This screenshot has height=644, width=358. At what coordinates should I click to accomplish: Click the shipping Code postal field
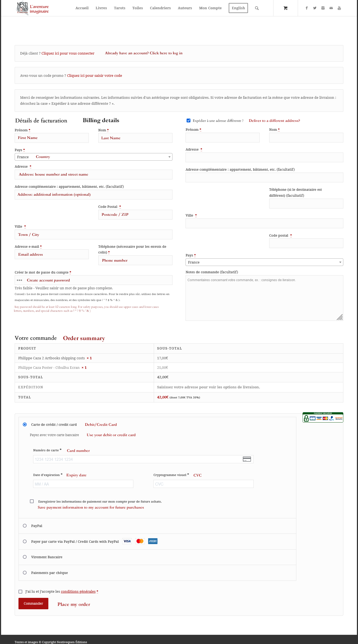coord(306,243)
